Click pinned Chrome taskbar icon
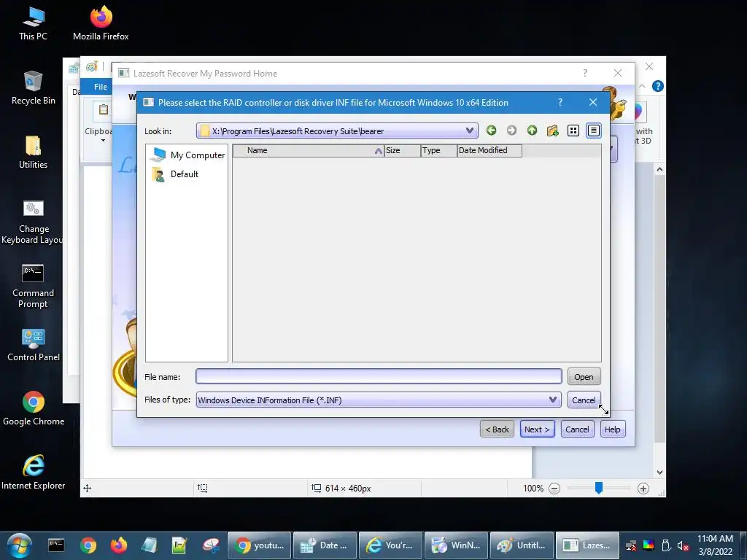The image size is (747, 560). 88,545
